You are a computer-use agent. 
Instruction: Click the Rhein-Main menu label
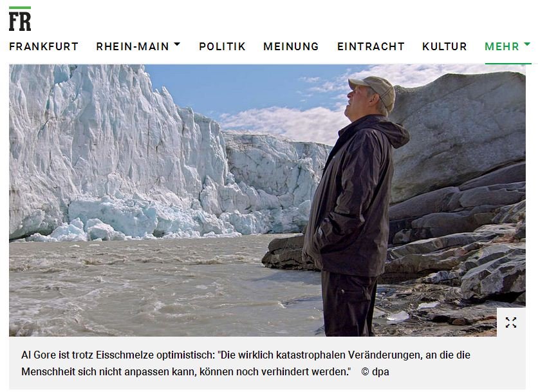pos(133,46)
